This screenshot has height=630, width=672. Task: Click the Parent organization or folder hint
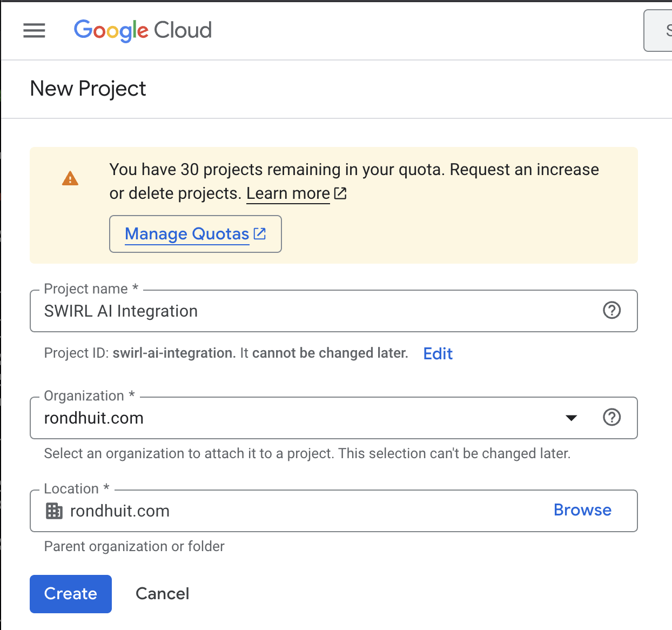click(134, 546)
